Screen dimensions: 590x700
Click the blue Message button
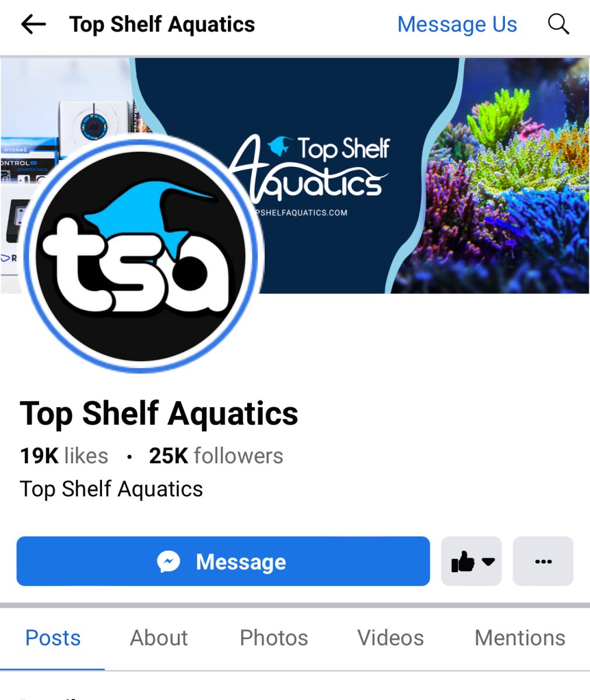point(223,561)
